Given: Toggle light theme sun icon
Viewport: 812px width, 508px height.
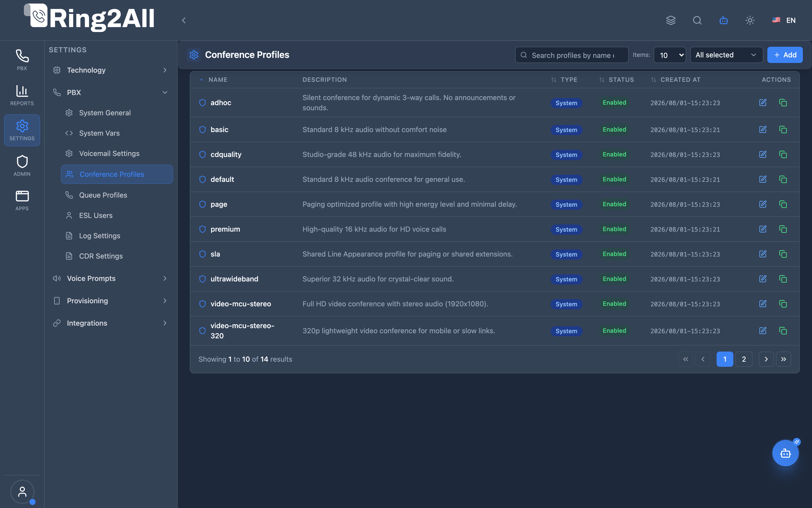Looking at the screenshot, I should (x=750, y=21).
